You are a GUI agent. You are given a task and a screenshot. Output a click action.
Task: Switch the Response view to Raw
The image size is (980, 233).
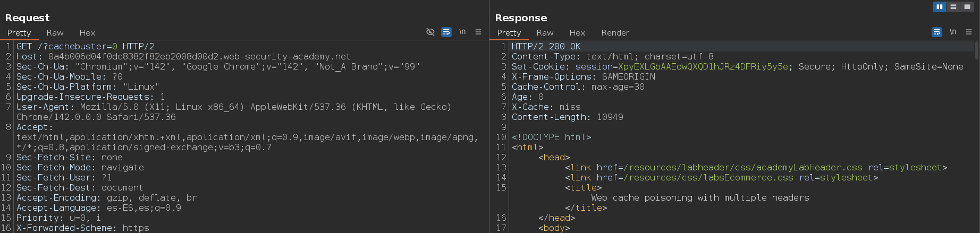pyautogui.click(x=545, y=33)
